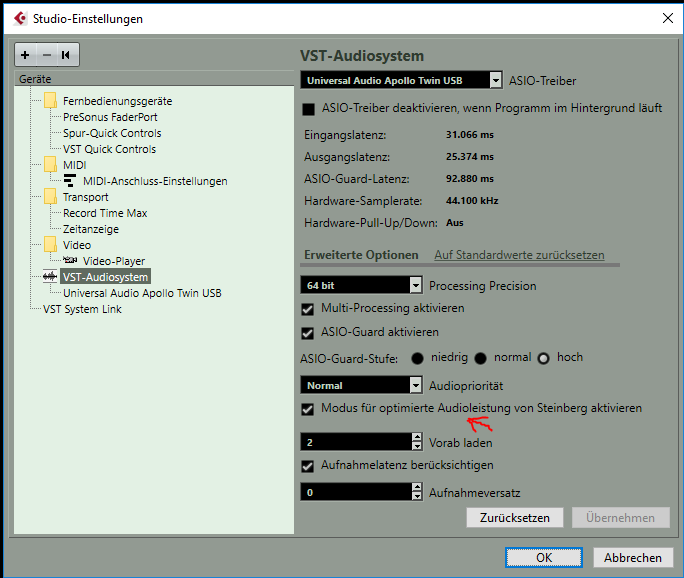Viewport: 684px width, 578px height.
Task: Increase Aufnahmeversatz with up arrow
Action: pyautogui.click(x=417, y=487)
